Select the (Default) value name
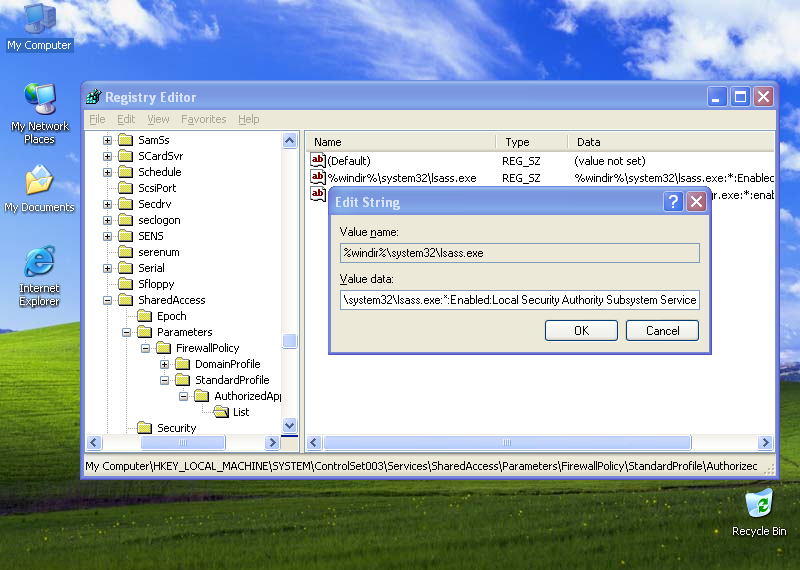The image size is (800, 570). (349, 161)
